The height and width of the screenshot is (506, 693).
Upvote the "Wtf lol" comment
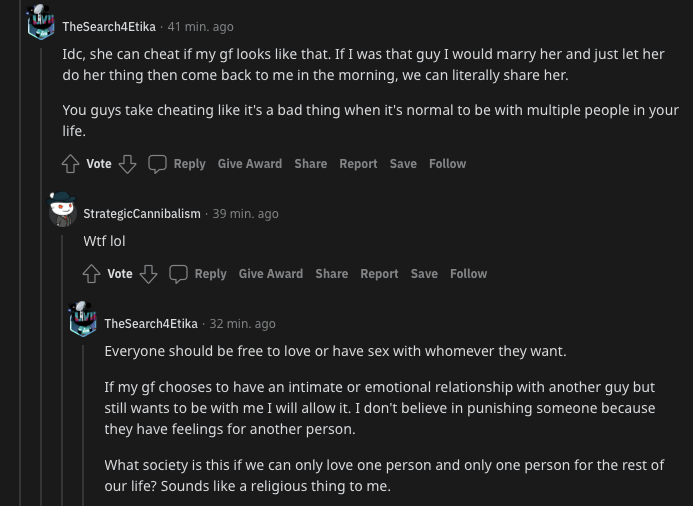point(91,274)
